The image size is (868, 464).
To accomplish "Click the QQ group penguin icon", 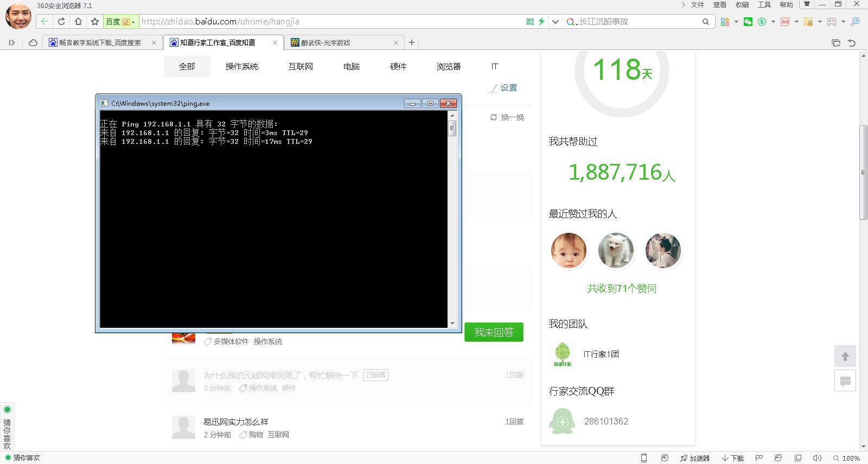I will (x=562, y=421).
